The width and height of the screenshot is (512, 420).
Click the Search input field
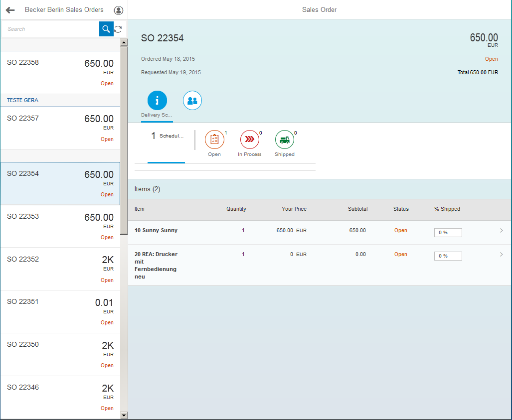point(50,29)
